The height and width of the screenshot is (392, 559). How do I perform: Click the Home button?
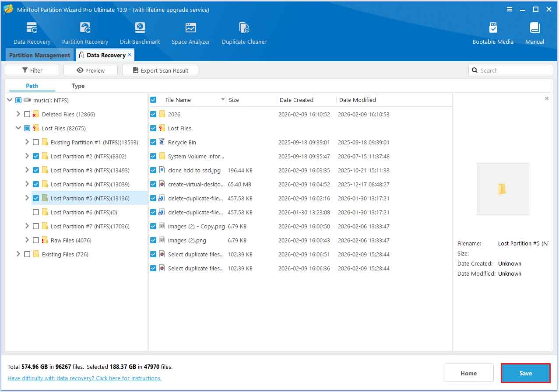pyautogui.click(x=468, y=373)
